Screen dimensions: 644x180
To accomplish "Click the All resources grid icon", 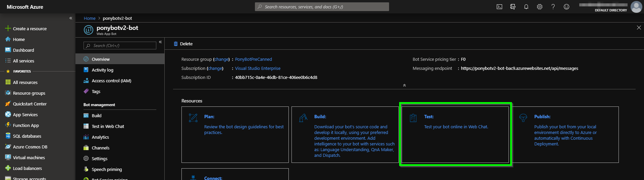I will click(8, 82).
